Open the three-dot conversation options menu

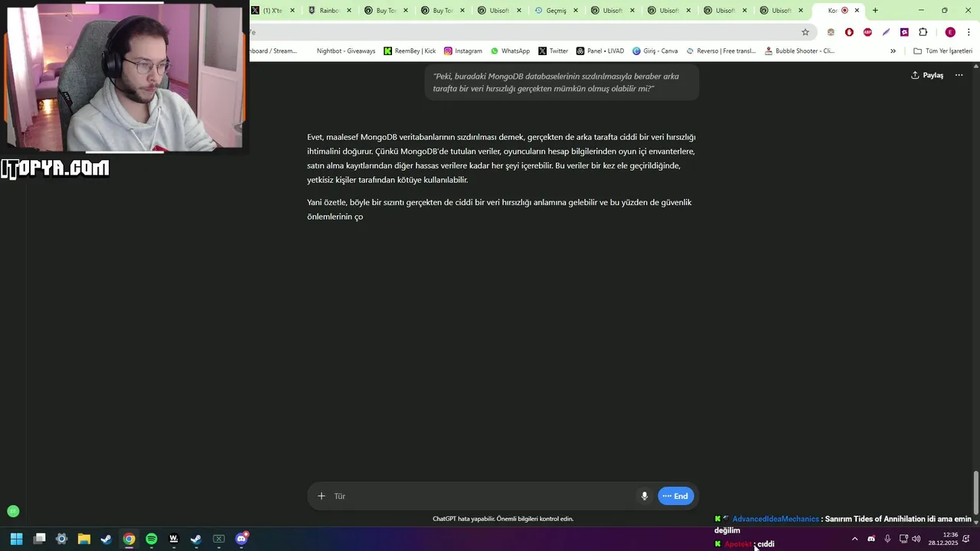(959, 75)
